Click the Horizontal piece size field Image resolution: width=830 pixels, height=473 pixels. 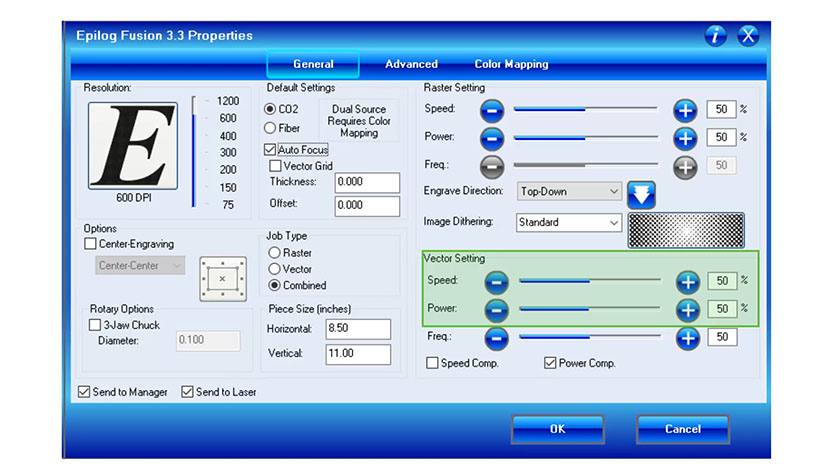357,329
